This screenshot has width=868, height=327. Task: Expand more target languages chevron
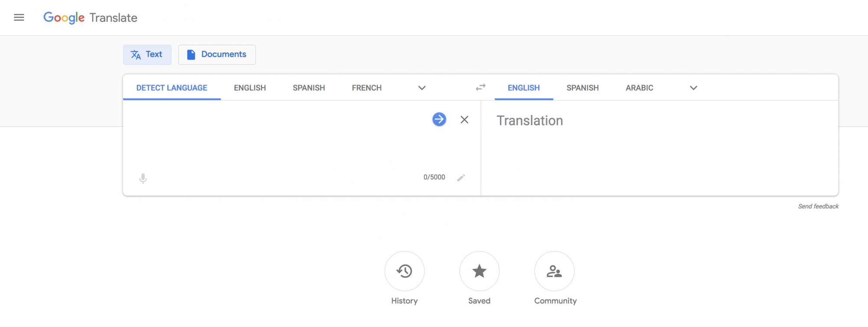[694, 88]
